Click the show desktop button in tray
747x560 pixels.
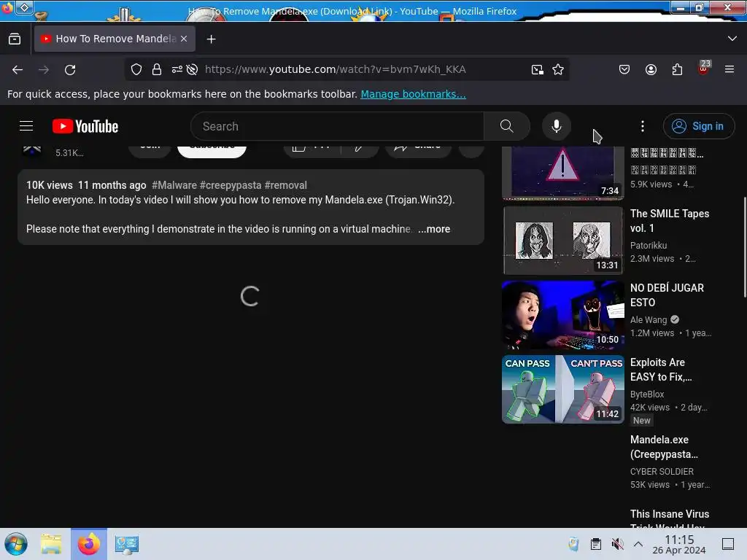pos(728,544)
